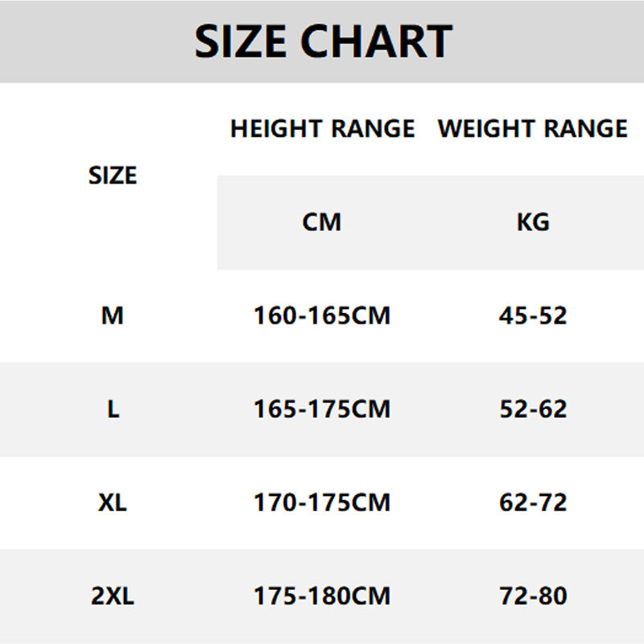644x644 pixels.
Task: Click the 52-62 weight value
Action: (533, 409)
